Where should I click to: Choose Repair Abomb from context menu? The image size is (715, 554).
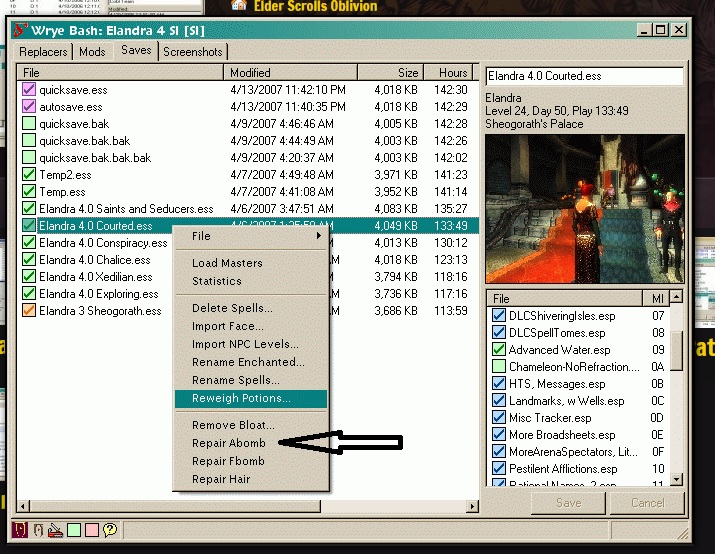[x=228, y=443]
